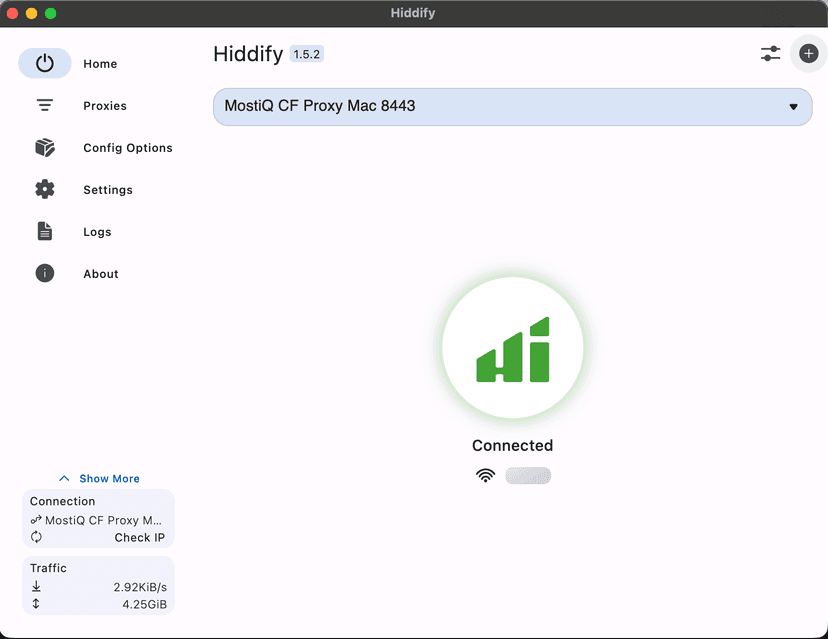Click the blurred delay indicator pill

(x=528, y=476)
